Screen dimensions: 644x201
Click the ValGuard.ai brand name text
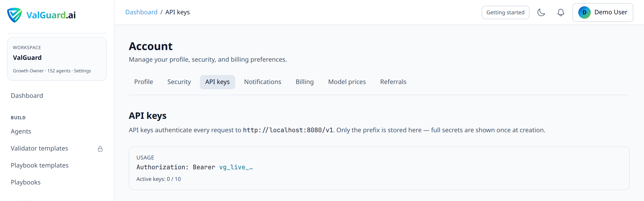(x=51, y=15)
